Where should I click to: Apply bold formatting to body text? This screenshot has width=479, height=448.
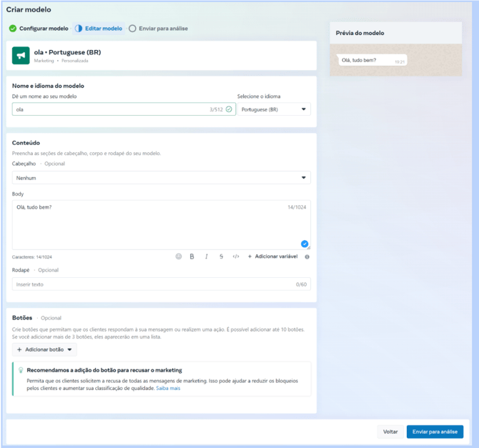pyautogui.click(x=192, y=257)
